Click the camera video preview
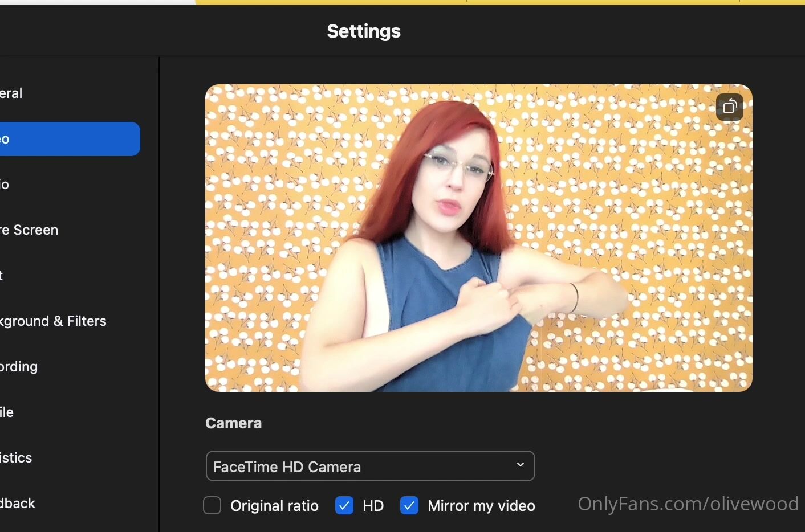The width and height of the screenshot is (805, 532). coord(478,238)
